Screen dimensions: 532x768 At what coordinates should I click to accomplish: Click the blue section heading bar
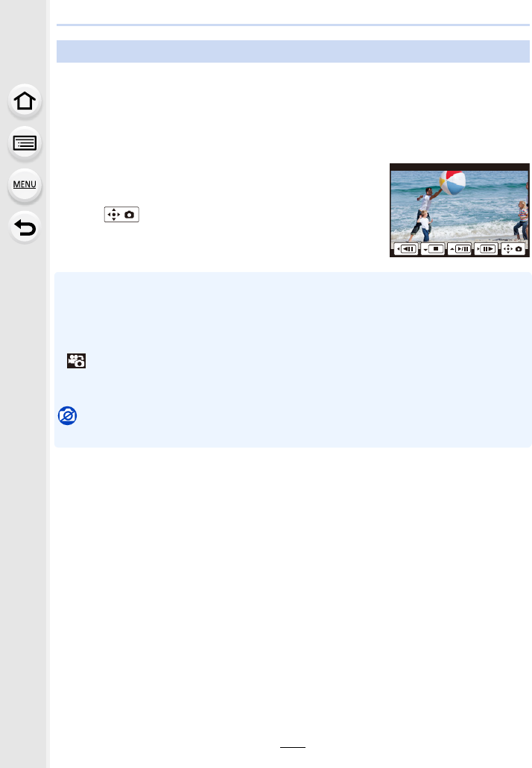coord(293,51)
